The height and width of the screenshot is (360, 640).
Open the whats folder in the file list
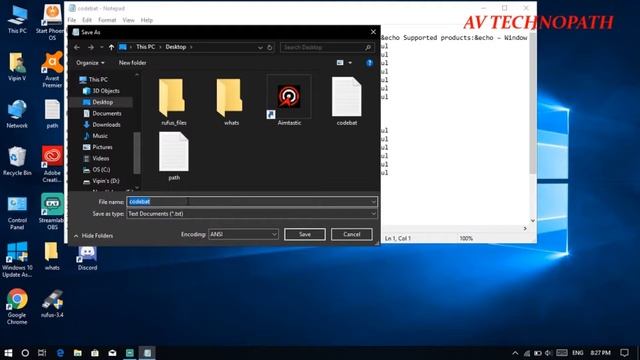pos(231,102)
